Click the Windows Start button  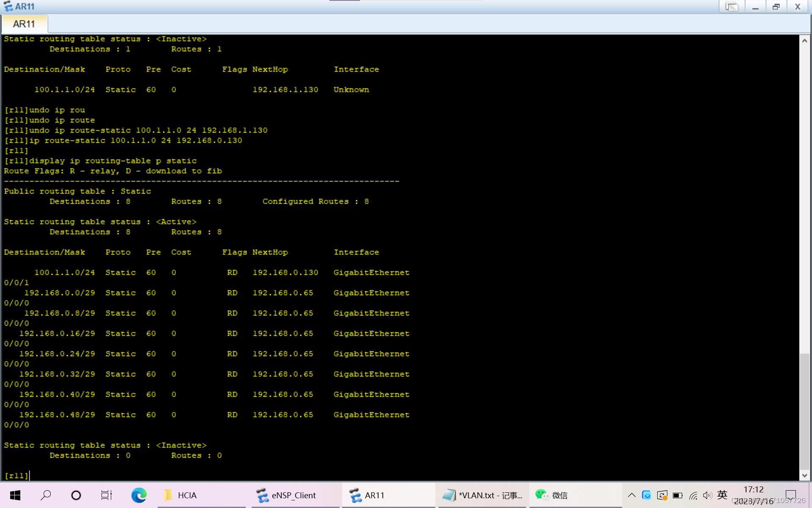click(15, 495)
